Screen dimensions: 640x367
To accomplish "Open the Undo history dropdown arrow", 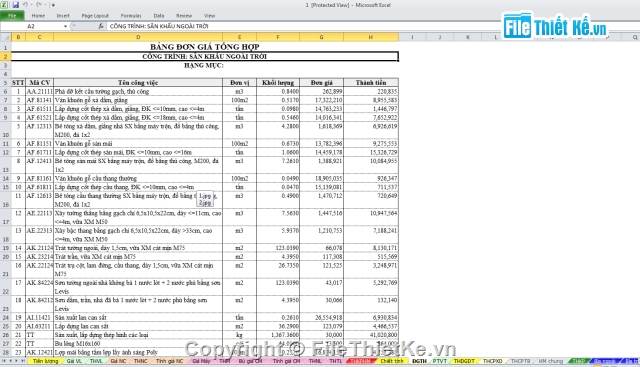I will coord(31,5).
